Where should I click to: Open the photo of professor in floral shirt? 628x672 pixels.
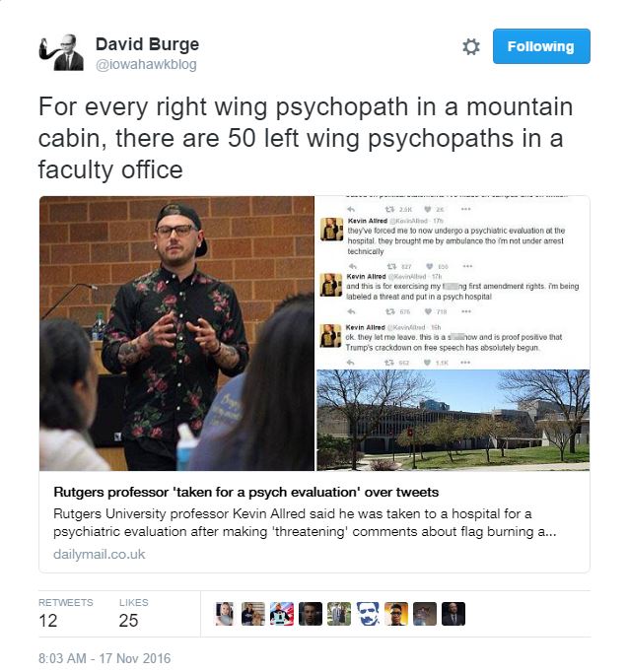(x=177, y=333)
